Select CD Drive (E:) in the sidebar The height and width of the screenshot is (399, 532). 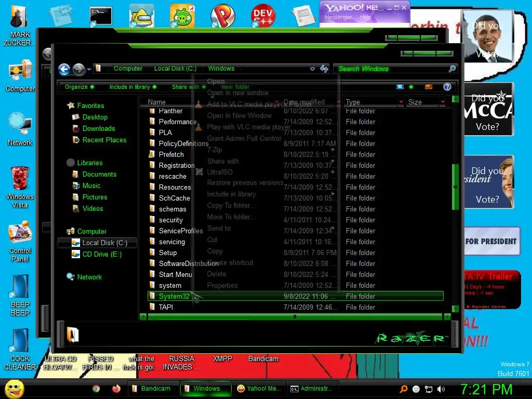click(102, 254)
